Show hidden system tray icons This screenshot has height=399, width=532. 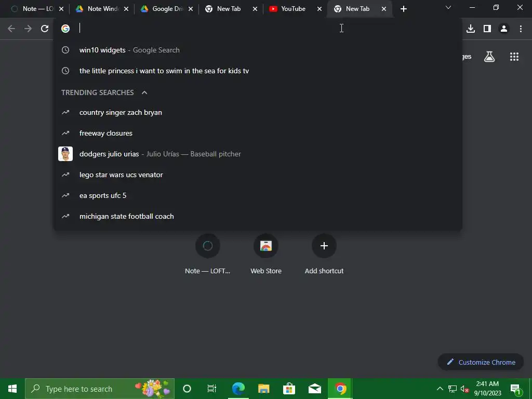click(440, 389)
